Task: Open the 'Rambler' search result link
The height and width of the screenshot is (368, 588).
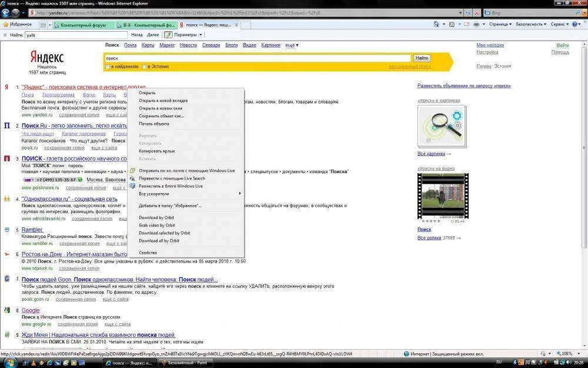Action: click(x=32, y=230)
